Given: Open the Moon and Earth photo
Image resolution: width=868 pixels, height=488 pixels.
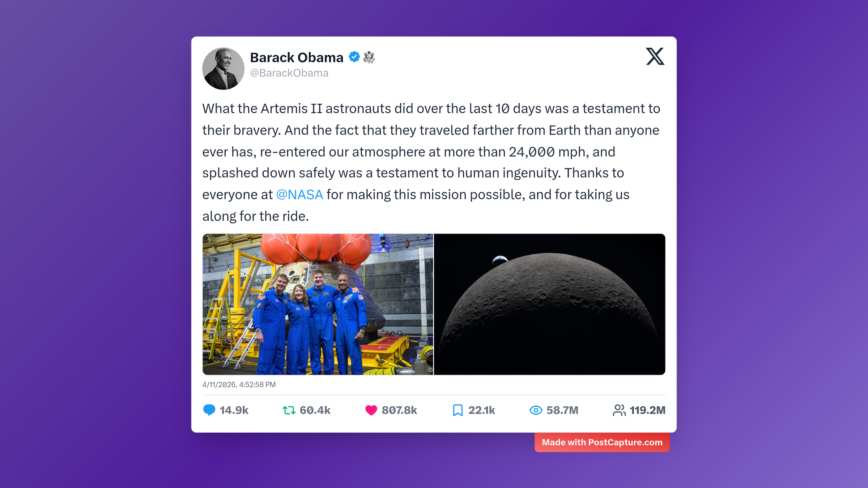Looking at the screenshot, I should coord(549,304).
